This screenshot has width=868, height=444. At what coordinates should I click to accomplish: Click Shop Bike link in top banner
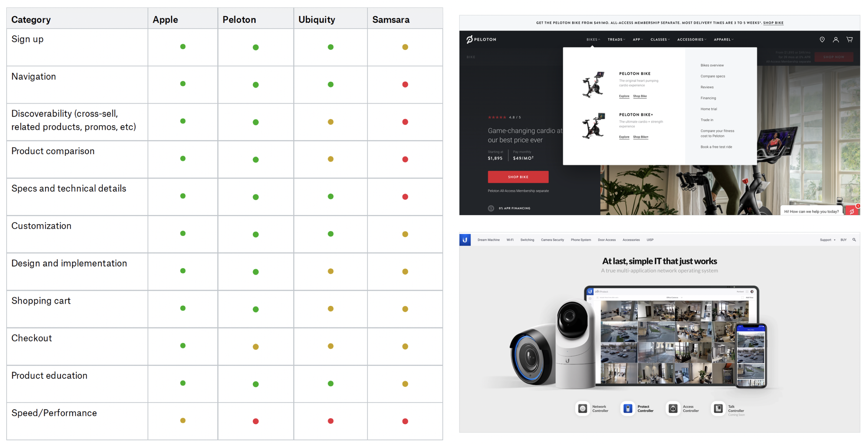(x=773, y=23)
